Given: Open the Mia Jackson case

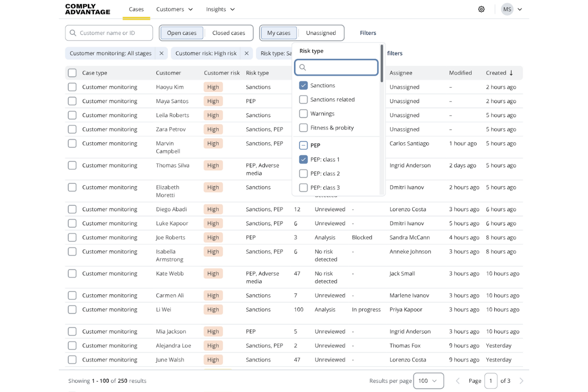Looking at the screenshot, I should pos(171,331).
